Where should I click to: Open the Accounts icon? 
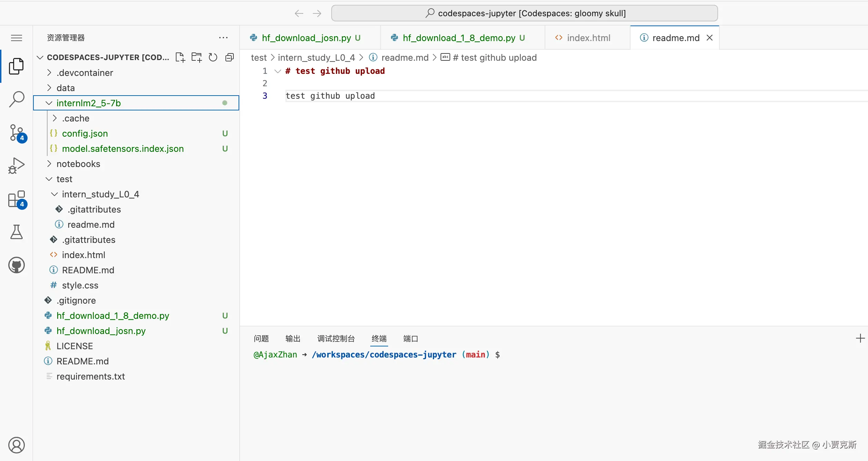tap(17, 445)
